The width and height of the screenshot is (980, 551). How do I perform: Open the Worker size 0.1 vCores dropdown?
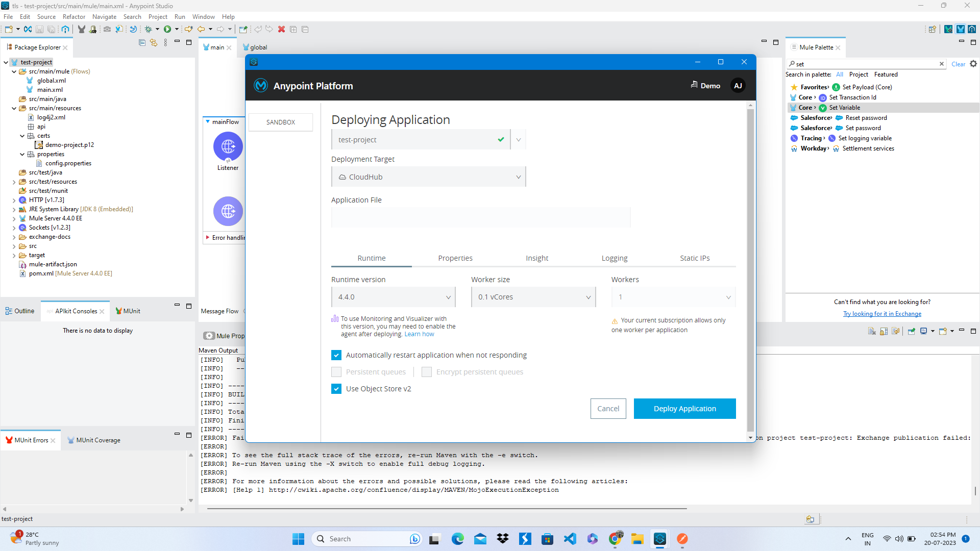click(x=533, y=297)
